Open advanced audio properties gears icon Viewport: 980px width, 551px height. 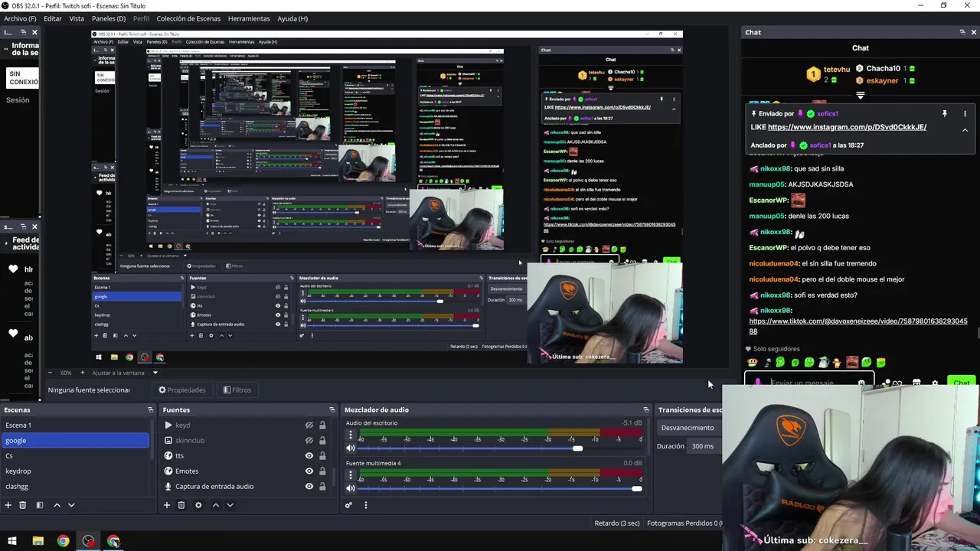348,505
